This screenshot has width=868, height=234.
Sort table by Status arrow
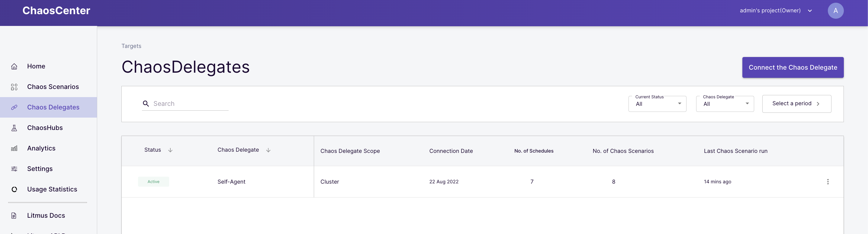point(170,150)
